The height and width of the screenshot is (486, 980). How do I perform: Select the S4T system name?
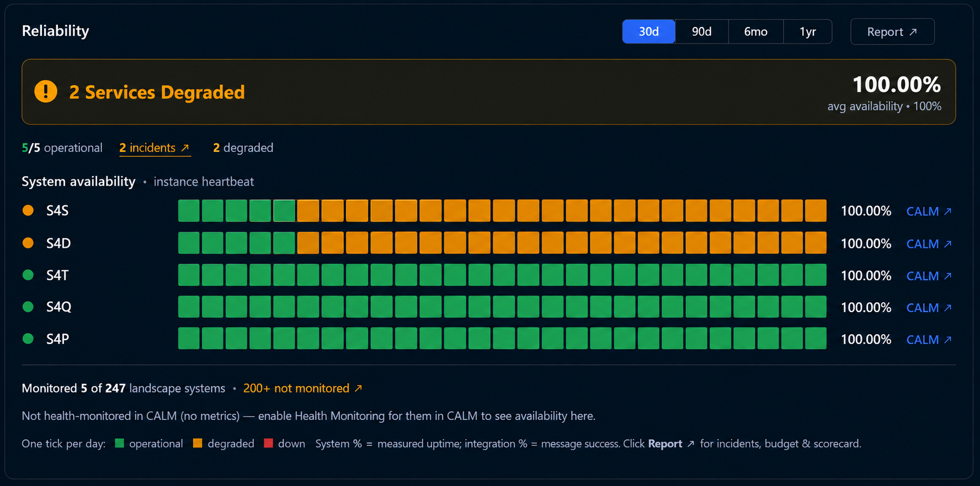click(57, 275)
